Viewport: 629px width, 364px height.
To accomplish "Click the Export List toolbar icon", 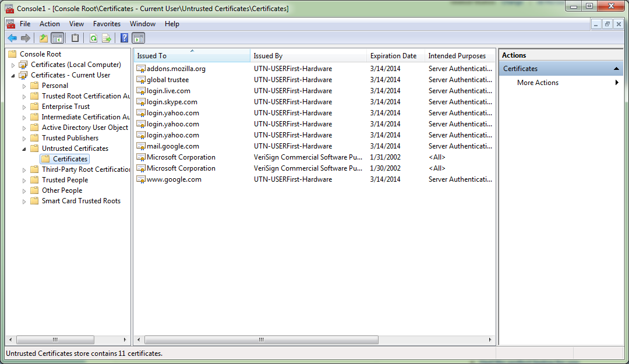I will pyautogui.click(x=107, y=38).
